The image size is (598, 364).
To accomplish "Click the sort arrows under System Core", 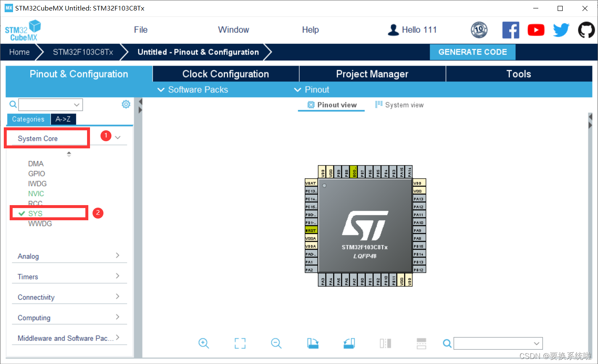I will 69,154.
